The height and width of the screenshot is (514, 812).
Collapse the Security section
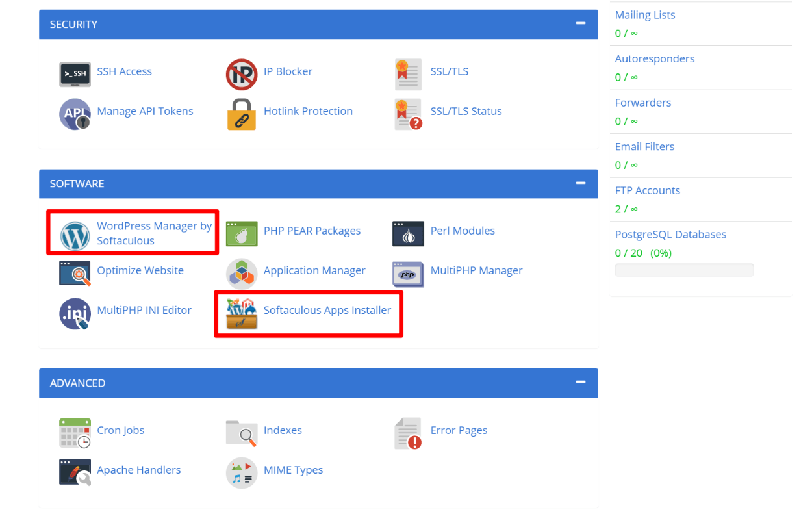(581, 23)
